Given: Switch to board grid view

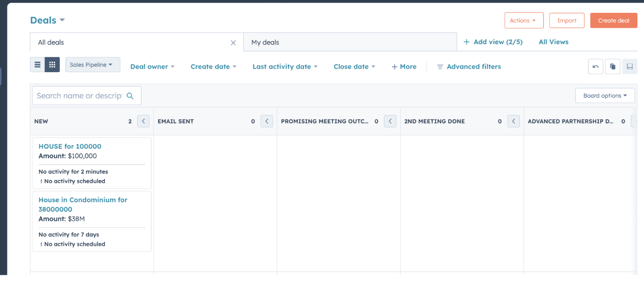Looking at the screenshot, I should (x=52, y=65).
